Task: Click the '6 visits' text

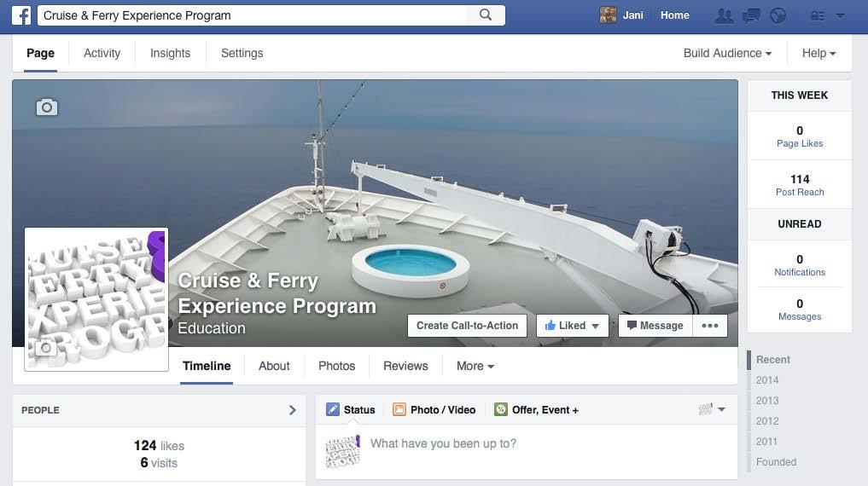Action: 159,463
